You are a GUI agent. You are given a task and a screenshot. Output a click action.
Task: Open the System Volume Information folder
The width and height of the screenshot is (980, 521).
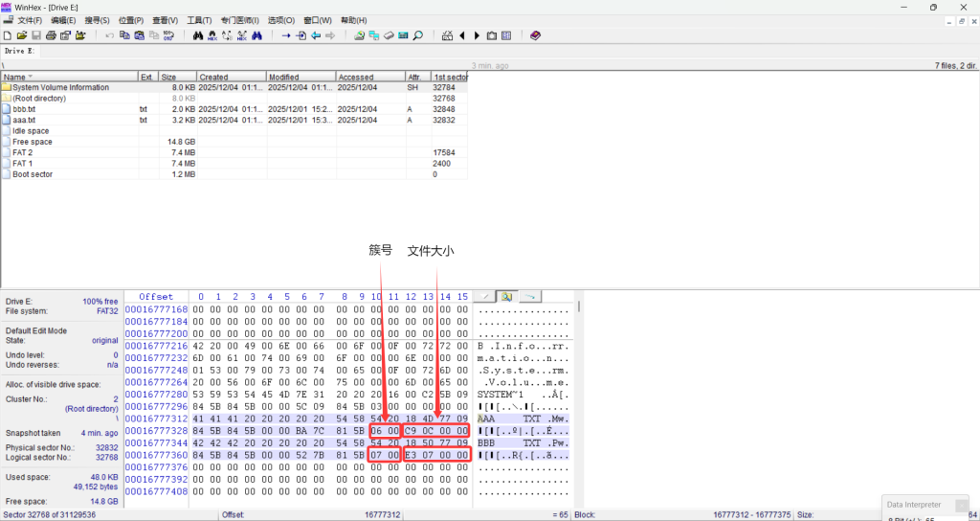59,87
